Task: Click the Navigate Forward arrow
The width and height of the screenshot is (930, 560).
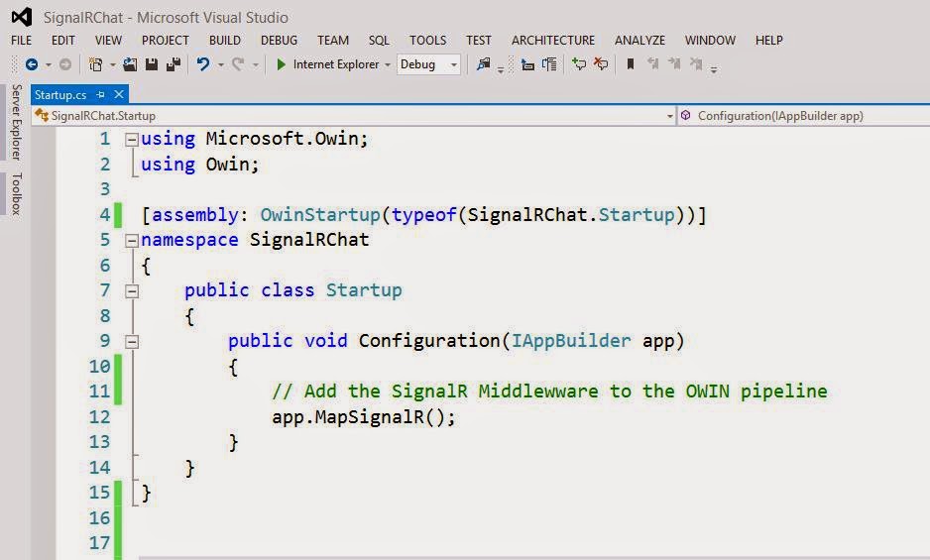Action: click(x=65, y=64)
